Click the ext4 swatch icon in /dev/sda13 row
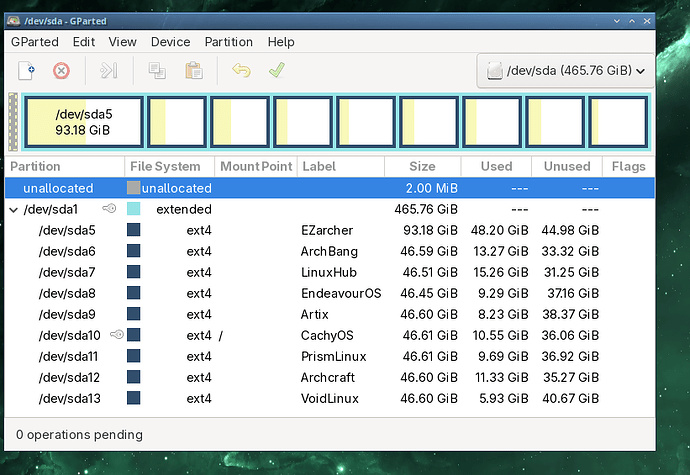Viewport: 690px width, 475px height. (133, 398)
